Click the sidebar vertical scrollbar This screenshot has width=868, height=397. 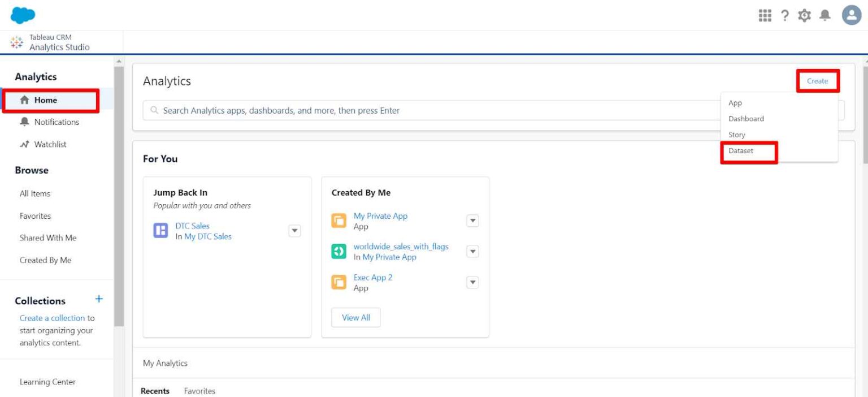point(119,195)
